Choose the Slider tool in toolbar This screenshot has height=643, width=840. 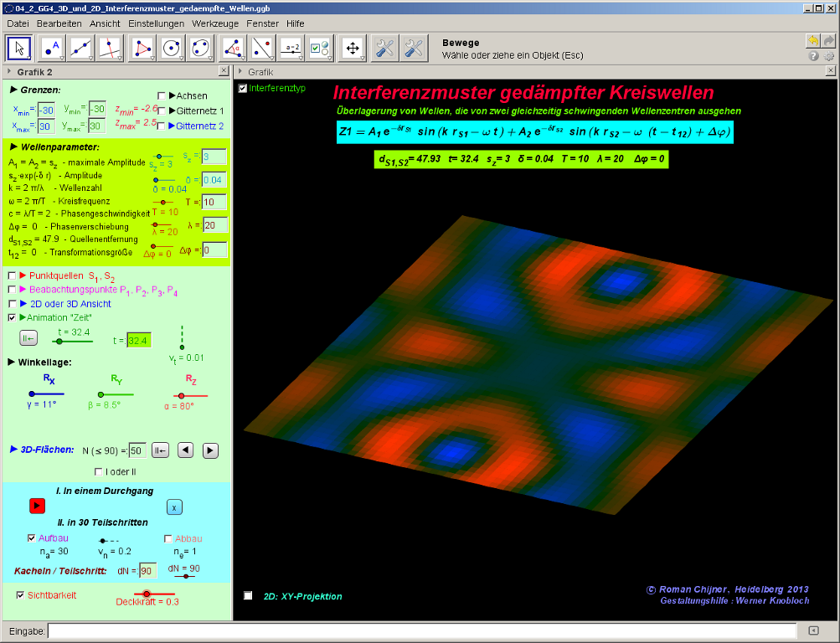pyautogui.click(x=291, y=49)
